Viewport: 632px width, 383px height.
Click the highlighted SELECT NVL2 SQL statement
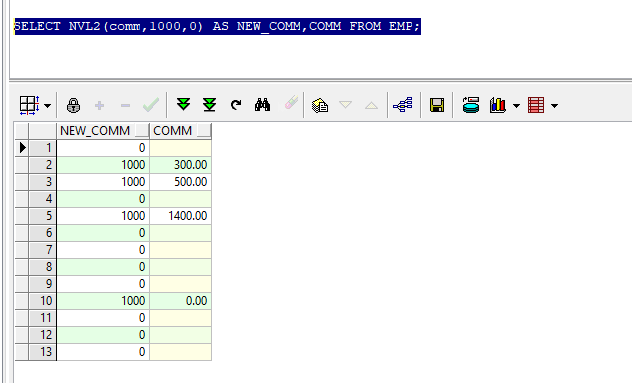click(217, 26)
